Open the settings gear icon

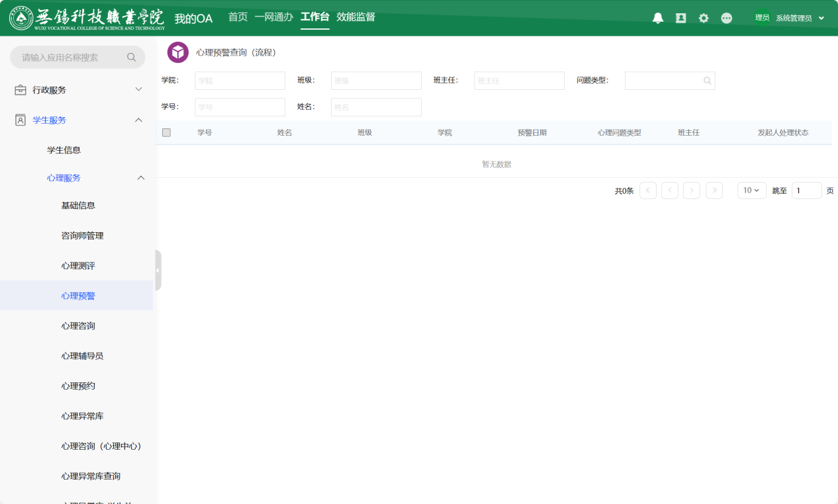(704, 19)
